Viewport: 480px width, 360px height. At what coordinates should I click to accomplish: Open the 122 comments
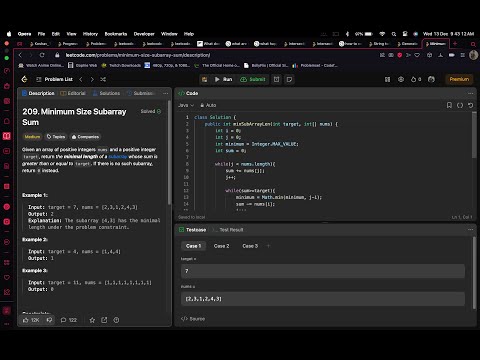click(69, 320)
